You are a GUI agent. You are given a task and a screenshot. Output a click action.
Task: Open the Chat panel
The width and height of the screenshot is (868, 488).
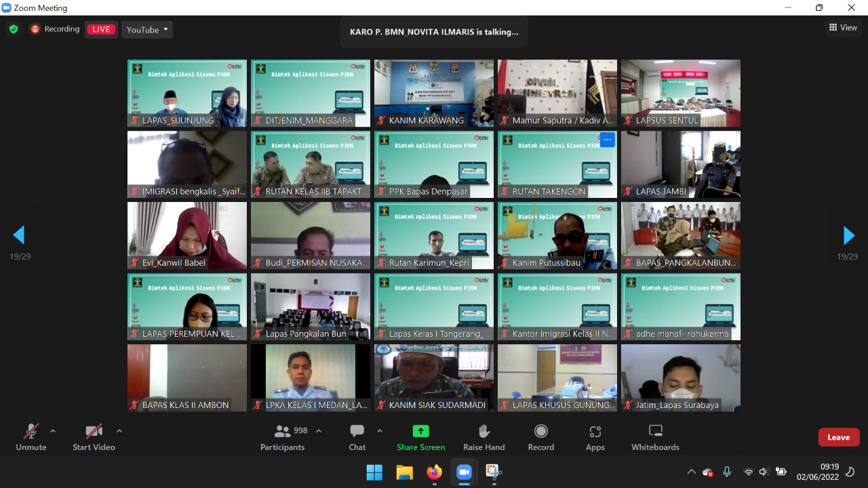(x=357, y=437)
